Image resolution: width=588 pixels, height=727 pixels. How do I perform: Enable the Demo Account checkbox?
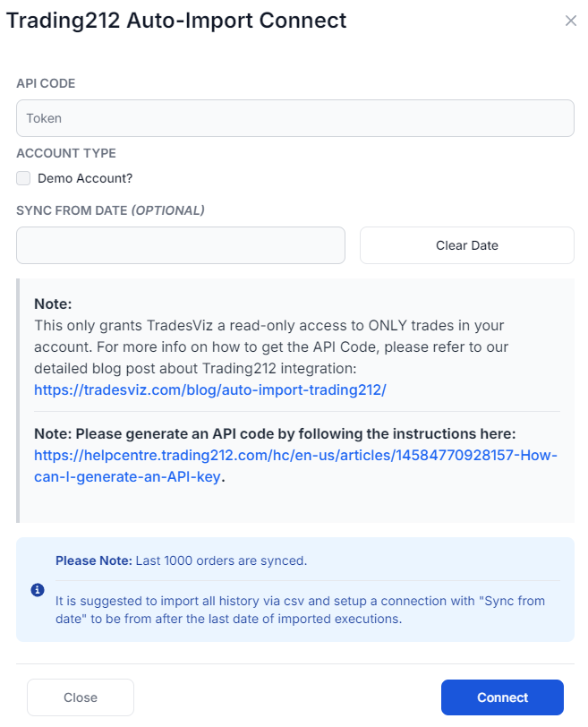pyautogui.click(x=23, y=178)
